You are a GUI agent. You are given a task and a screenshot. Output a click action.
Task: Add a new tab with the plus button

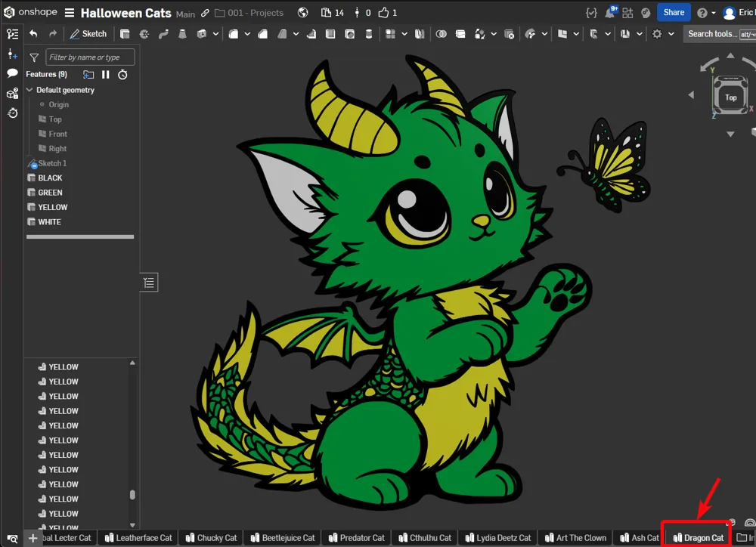pos(33,539)
